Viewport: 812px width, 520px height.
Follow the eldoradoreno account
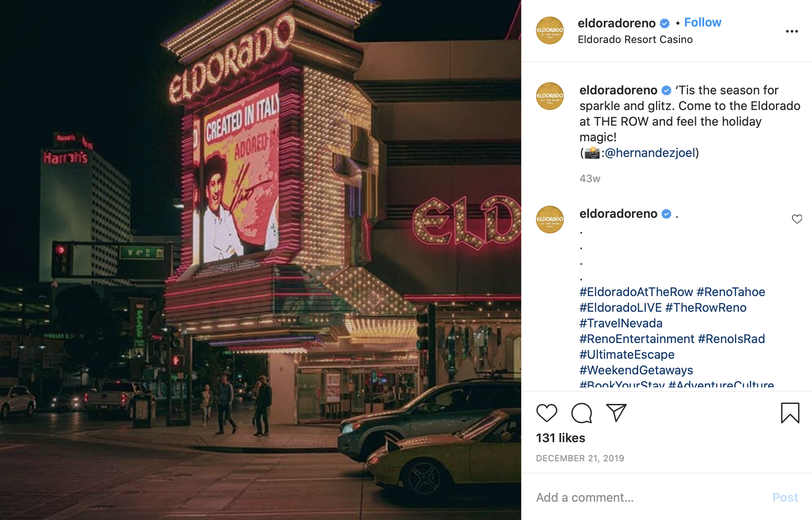702,23
